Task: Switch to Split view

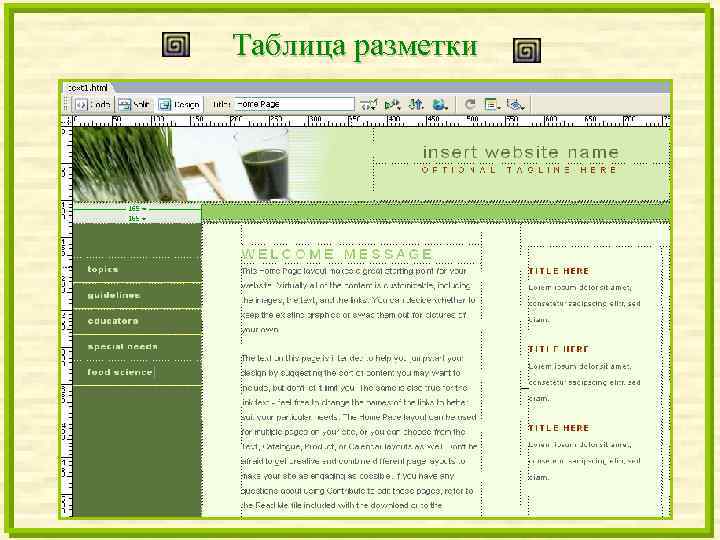Action: [134, 105]
